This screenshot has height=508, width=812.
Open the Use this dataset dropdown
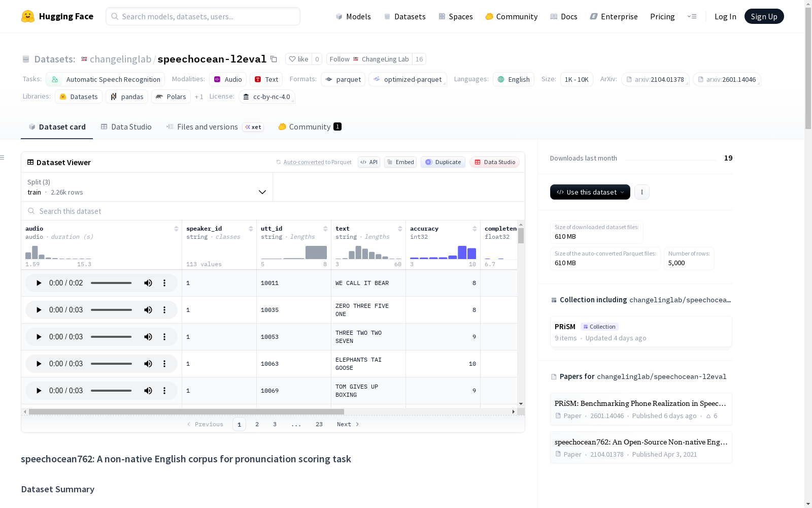[590, 192]
